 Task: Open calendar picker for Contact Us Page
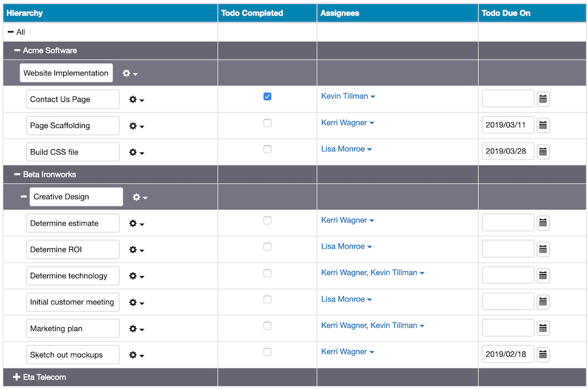(543, 99)
